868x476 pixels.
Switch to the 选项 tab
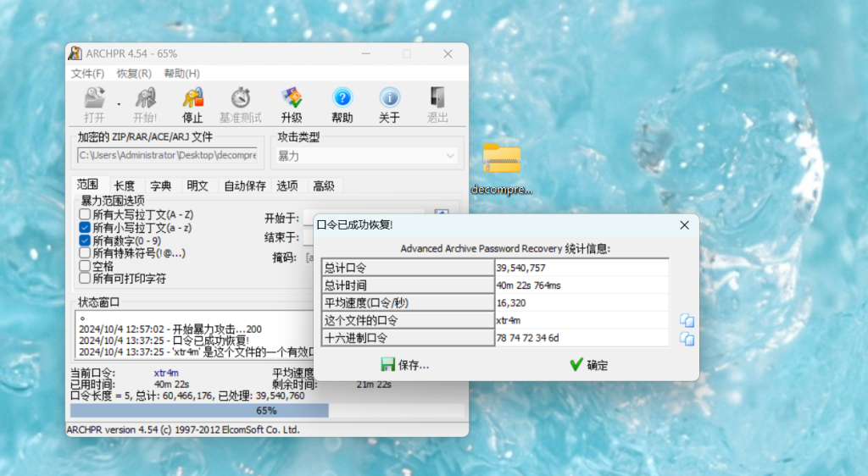click(x=287, y=185)
